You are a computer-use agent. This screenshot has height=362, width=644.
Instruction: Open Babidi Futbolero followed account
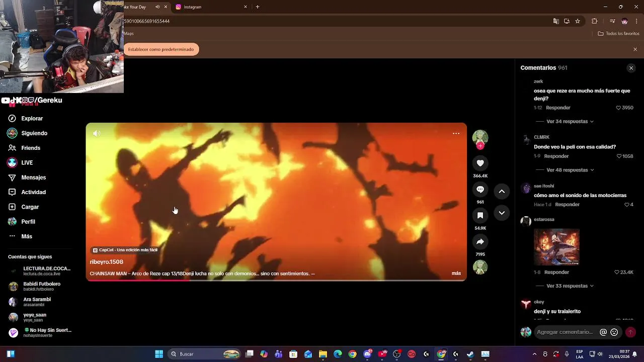[x=40, y=287]
